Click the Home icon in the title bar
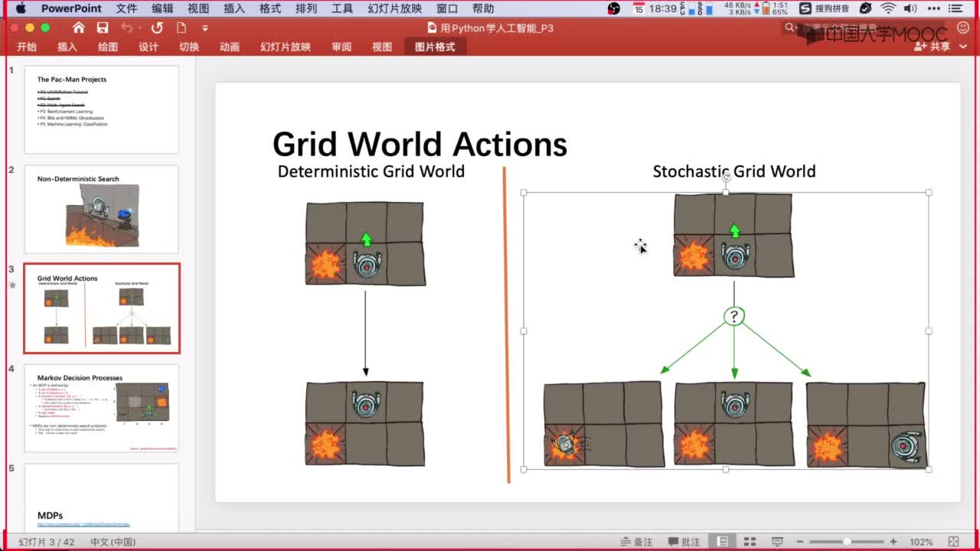 (78, 28)
